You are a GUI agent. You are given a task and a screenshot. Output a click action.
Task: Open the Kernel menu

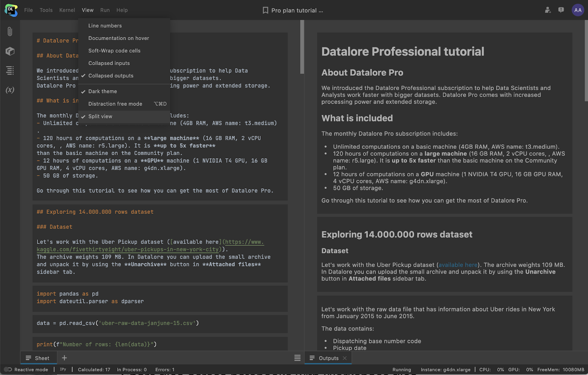tap(67, 10)
